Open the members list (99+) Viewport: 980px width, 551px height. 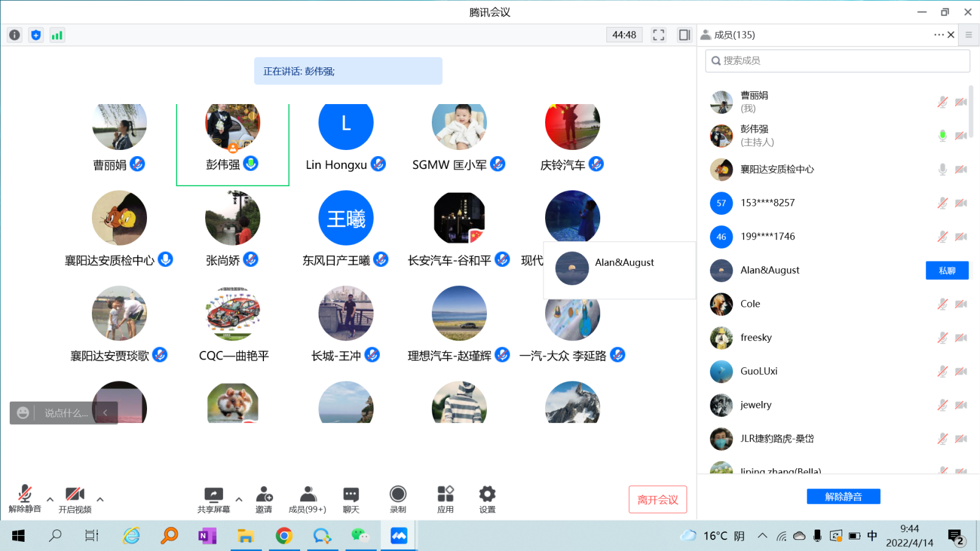307,499
